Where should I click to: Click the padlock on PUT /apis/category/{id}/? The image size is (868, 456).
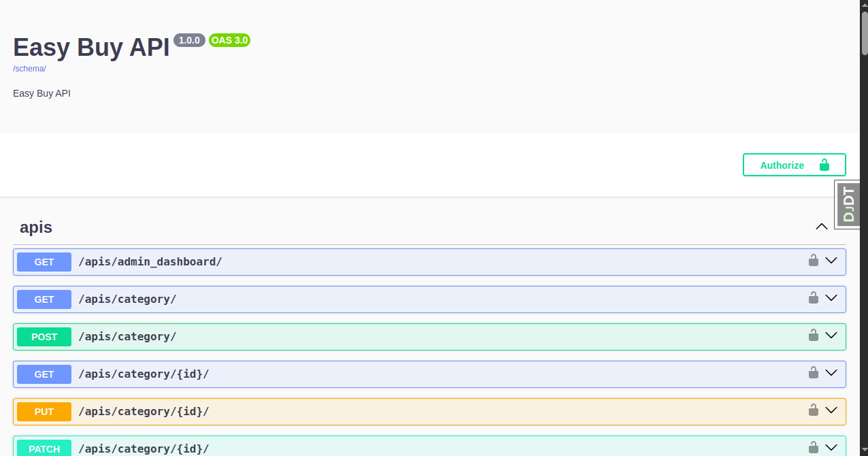coord(813,410)
